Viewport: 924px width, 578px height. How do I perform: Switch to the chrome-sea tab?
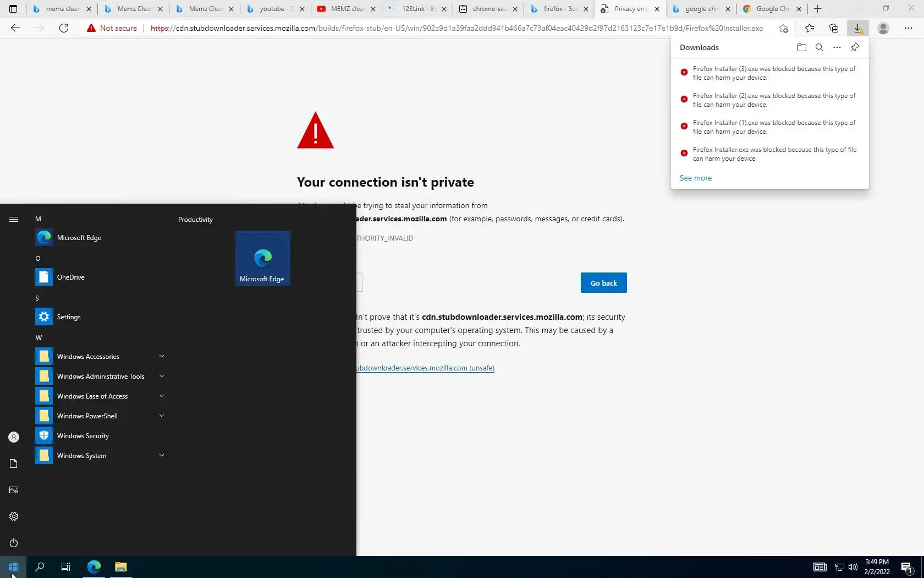pyautogui.click(x=488, y=9)
